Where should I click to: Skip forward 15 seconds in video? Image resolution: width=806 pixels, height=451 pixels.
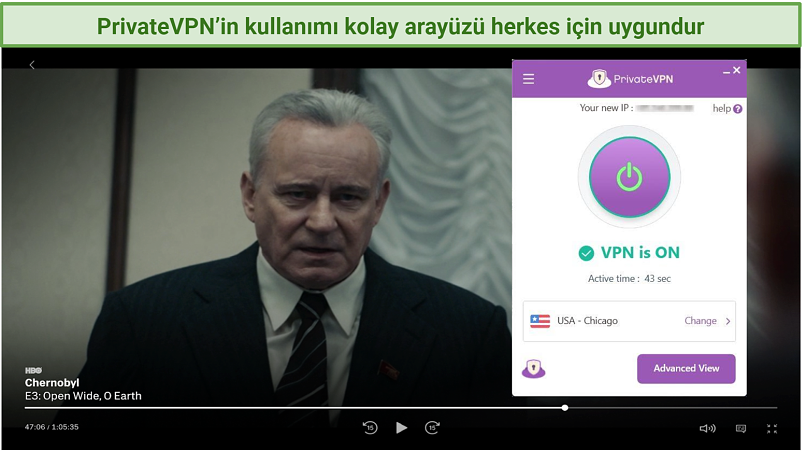click(432, 428)
